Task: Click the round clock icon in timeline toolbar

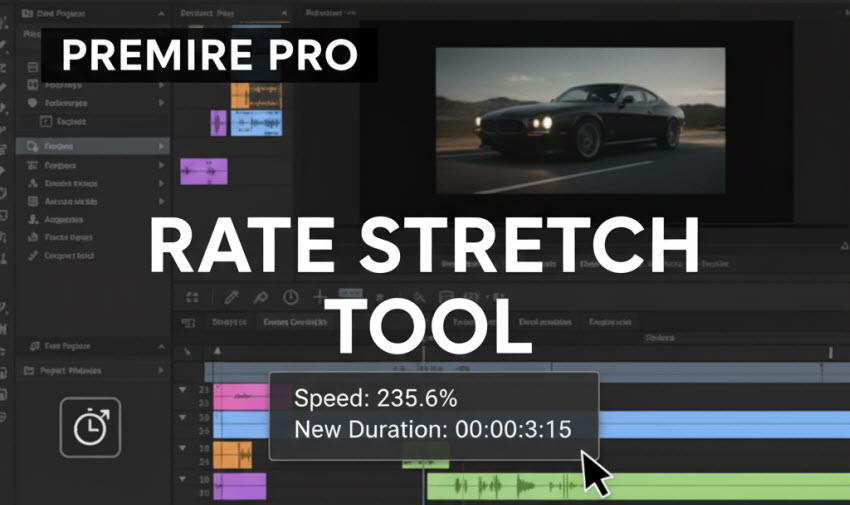Action: [x=291, y=297]
